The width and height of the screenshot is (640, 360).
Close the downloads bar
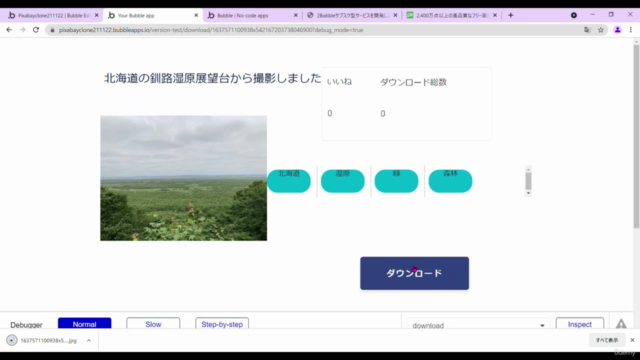[x=632, y=340]
